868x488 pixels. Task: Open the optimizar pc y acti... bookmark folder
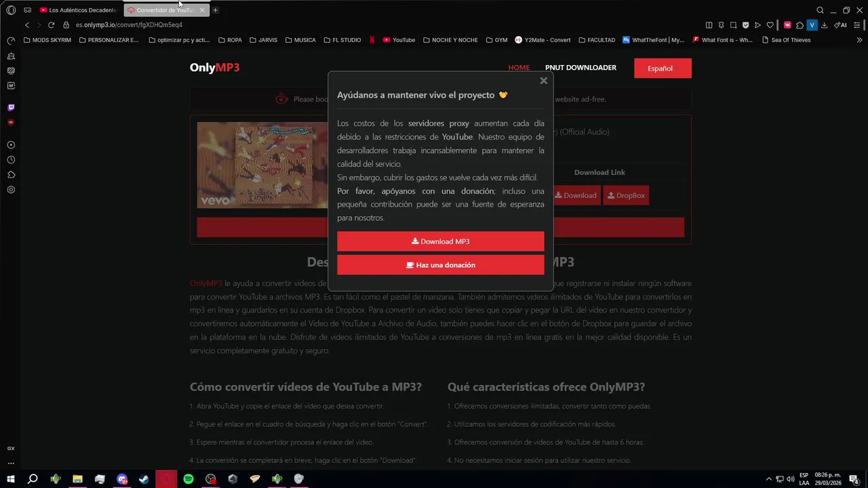pyautogui.click(x=179, y=40)
